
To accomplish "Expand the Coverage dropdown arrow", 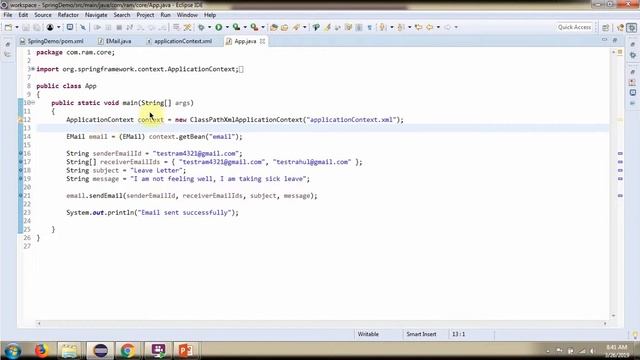I will click(245, 27).
